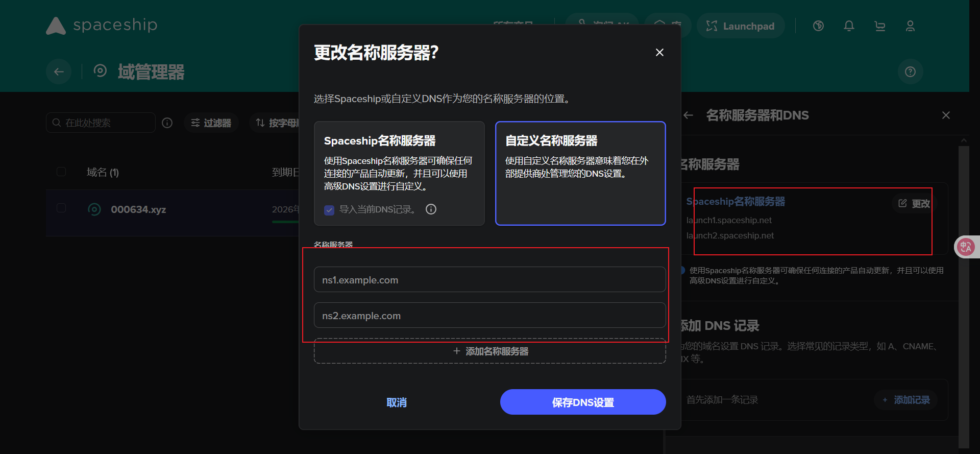Screen dimensions: 980x454
Task: Click the currency globe icon in header
Action: [x=818, y=26]
